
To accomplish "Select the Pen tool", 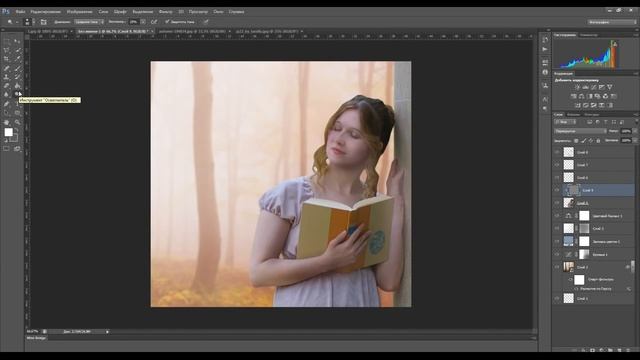I will [x=6, y=104].
